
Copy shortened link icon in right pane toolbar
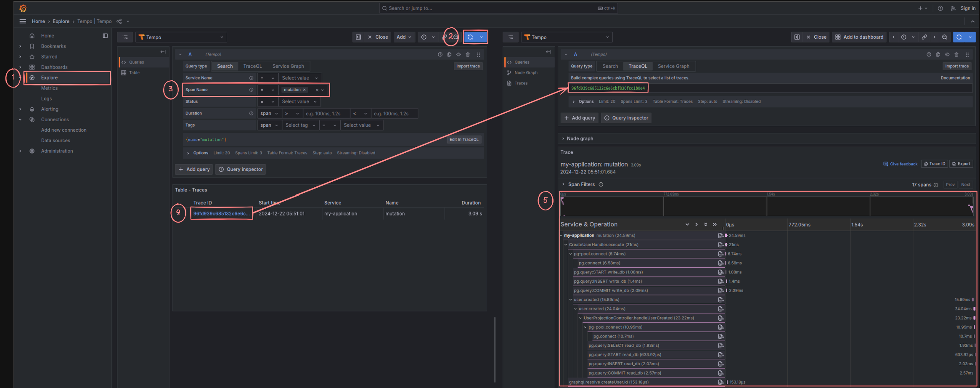(x=924, y=37)
